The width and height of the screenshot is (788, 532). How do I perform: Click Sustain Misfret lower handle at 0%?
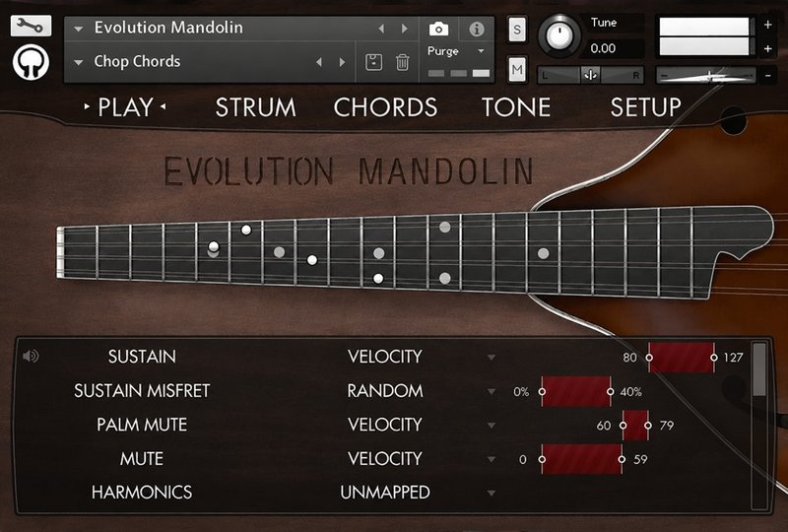tap(542, 391)
